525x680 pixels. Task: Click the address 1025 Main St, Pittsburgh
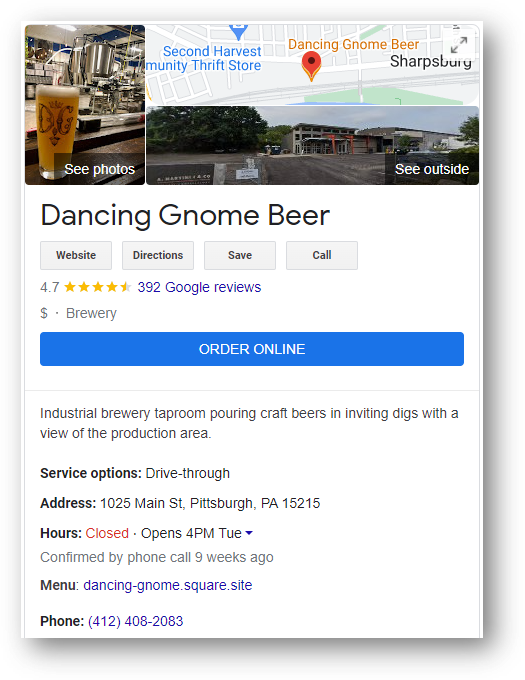coord(210,503)
